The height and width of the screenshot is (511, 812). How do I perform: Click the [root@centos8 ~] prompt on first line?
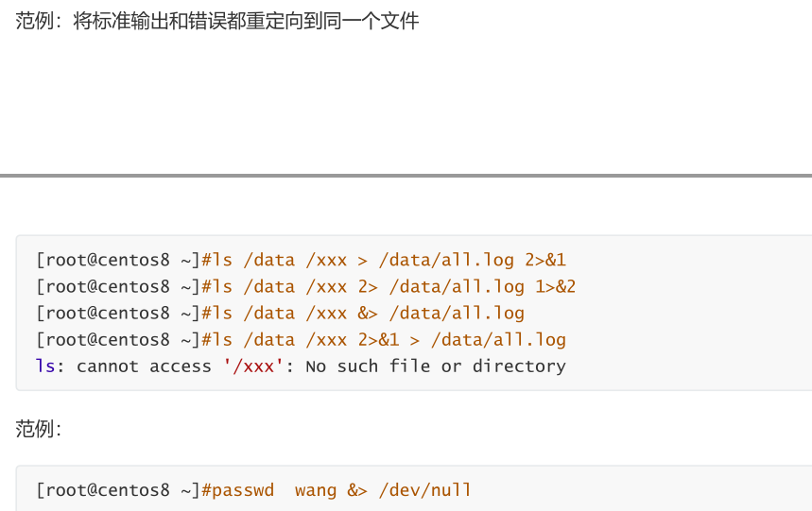click(118, 260)
